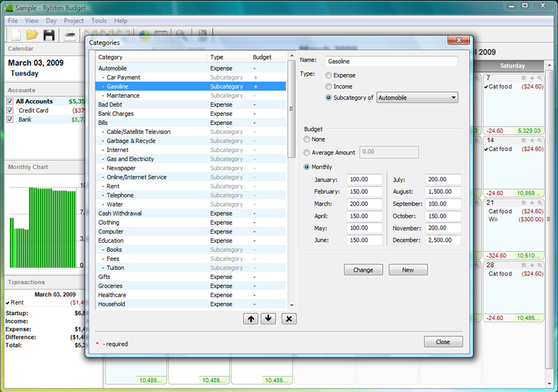The height and width of the screenshot is (392, 558).
Task: Click the Open folder toolbar icon
Action: click(32, 34)
